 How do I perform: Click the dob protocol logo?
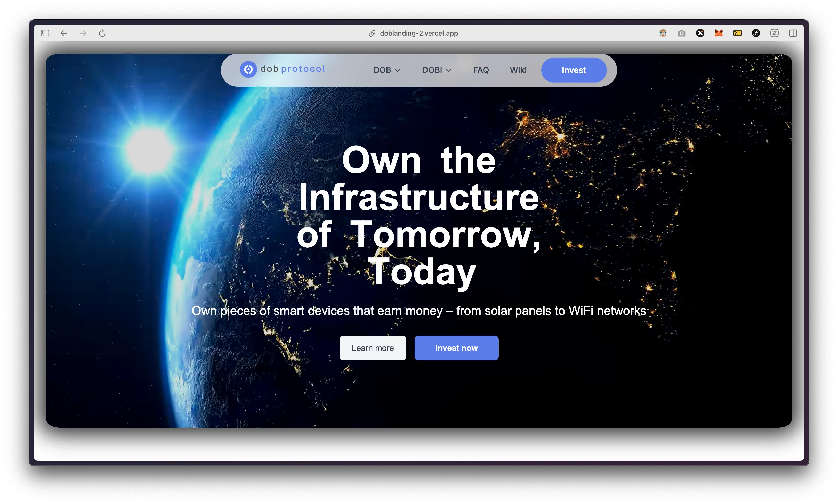coord(282,69)
